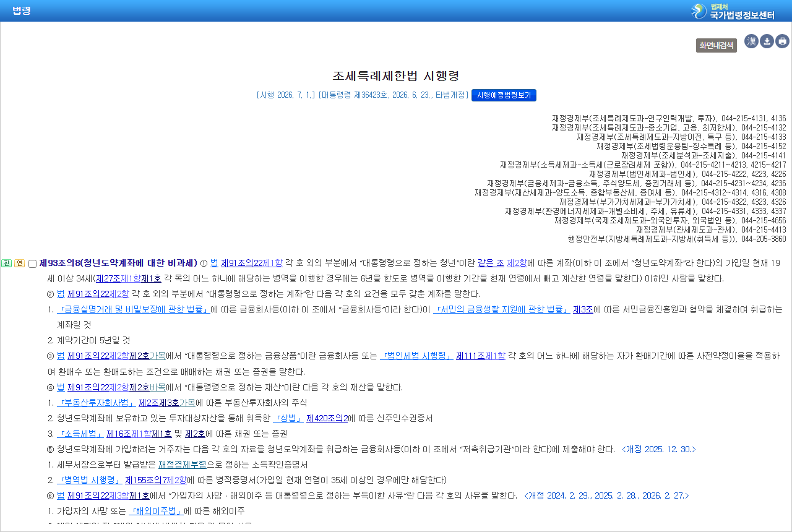This screenshot has height=532, width=792.
Task: Follow the 제16조제1항제1호 link
Action: tap(139, 434)
